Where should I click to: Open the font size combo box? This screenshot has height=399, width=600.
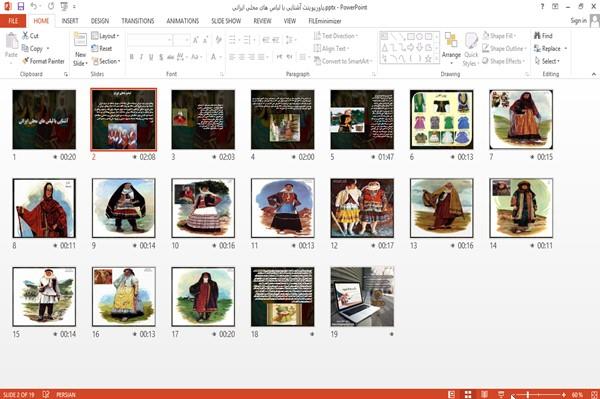(181, 40)
